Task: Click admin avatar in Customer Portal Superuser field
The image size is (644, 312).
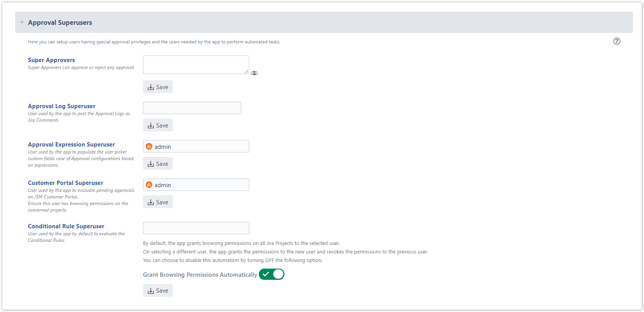Action: (149, 185)
